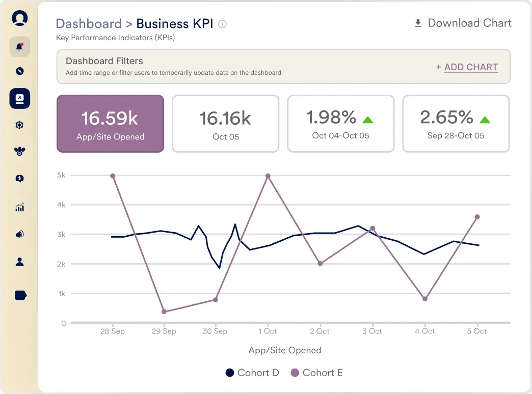Open notifications bell in sidebar
Screen dimensions: 532x394
19,47
